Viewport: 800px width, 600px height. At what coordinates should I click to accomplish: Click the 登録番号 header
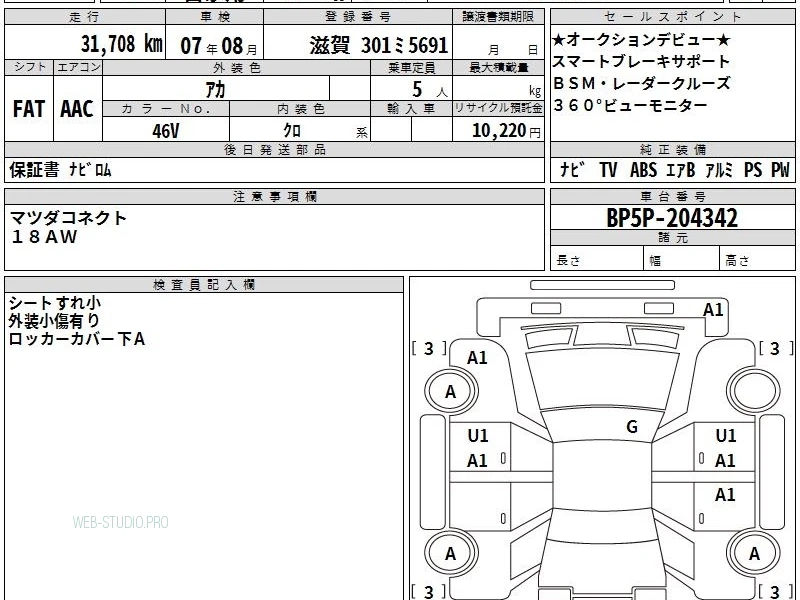tap(358, 17)
